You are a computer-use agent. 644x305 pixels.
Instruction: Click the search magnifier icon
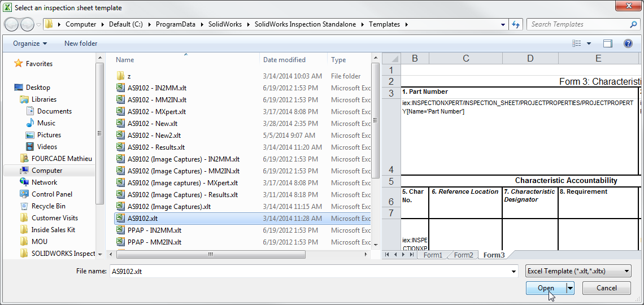[x=633, y=24]
